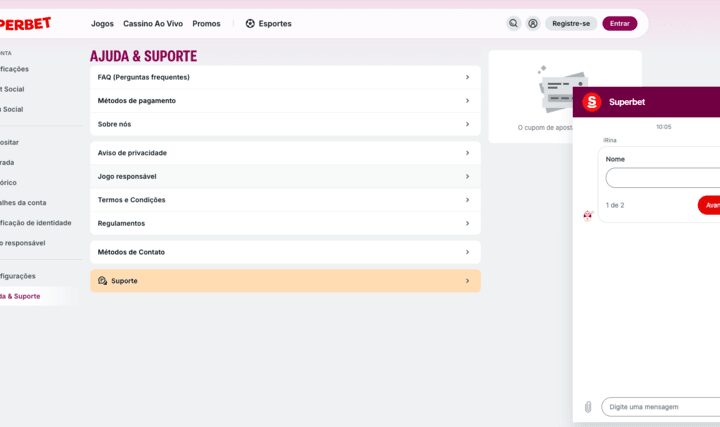720x427 pixels.
Task: Click the Superbet logo in chat header
Action: click(x=591, y=102)
